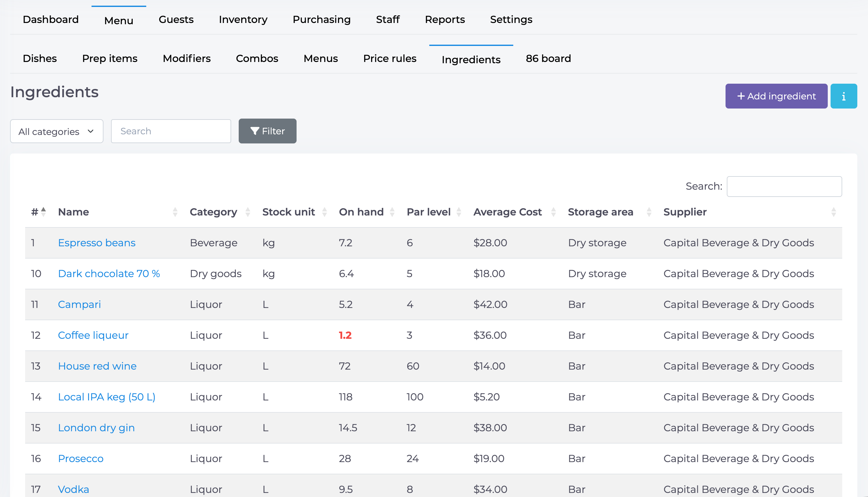Go to the Inventory tab
This screenshot has height=497, width=868.
[x=243, y=20]
